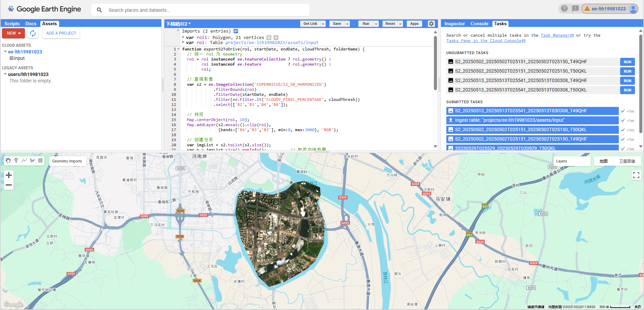
Task: Zoom out on the map
Action: coord(9,185)
